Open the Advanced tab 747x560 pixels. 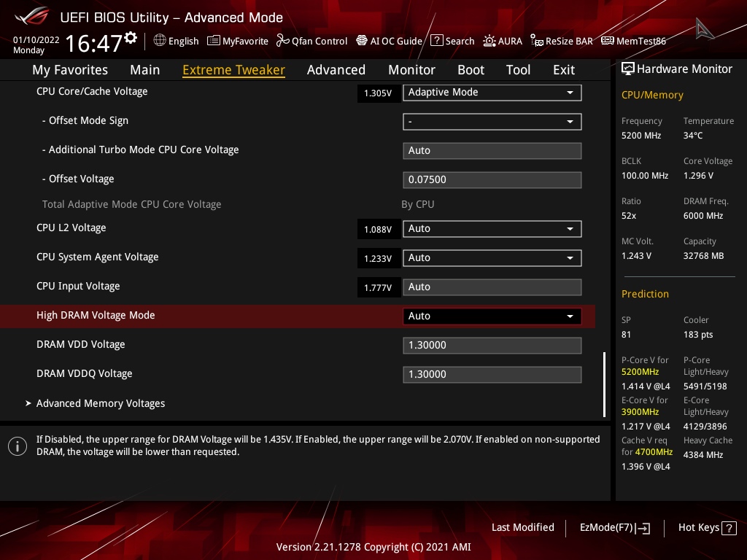tap(336, 70)
